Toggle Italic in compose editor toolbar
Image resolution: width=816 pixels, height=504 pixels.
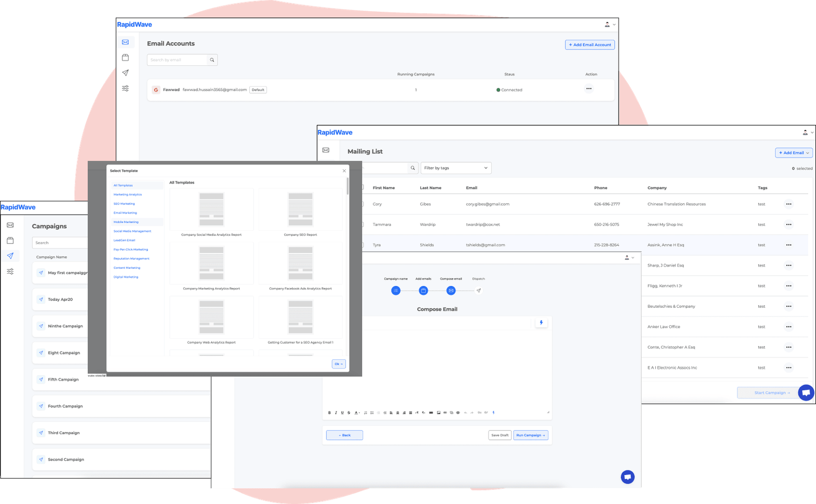click(336, 413)
